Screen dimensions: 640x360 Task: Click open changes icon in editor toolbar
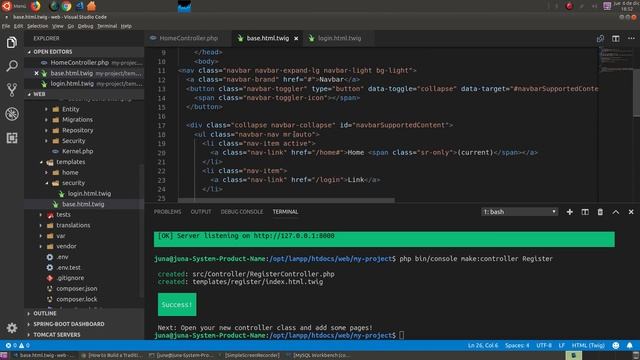click(x=600, y=38)
